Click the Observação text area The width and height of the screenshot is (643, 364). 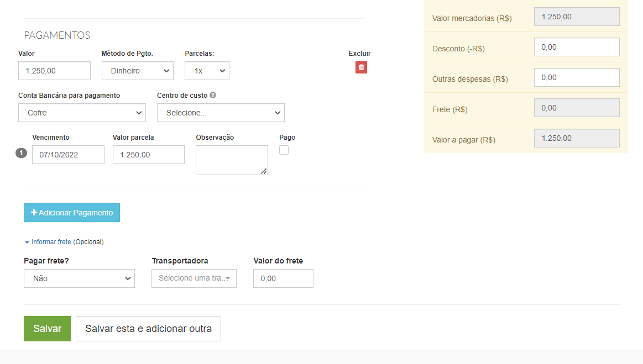(x=231, y=160)
